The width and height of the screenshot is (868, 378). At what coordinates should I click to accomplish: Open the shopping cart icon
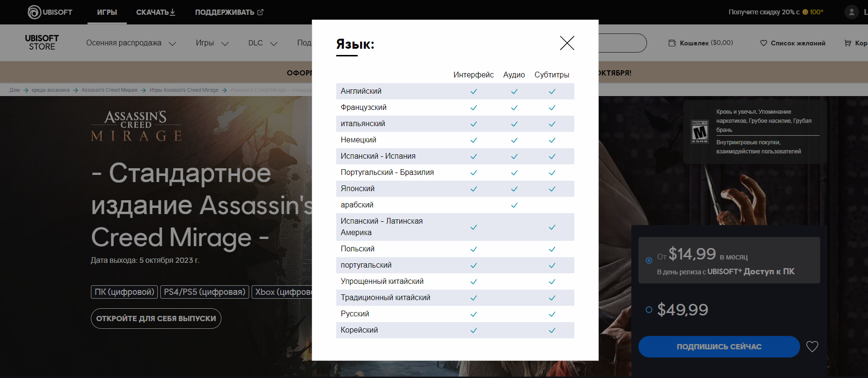(x=848, y=43)
